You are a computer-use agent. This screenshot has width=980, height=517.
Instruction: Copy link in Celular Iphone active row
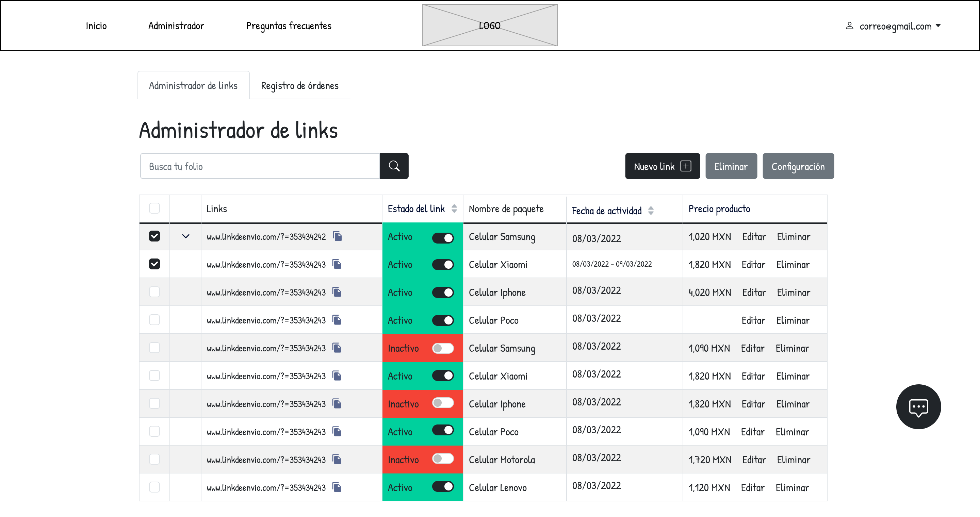point(337,292)
